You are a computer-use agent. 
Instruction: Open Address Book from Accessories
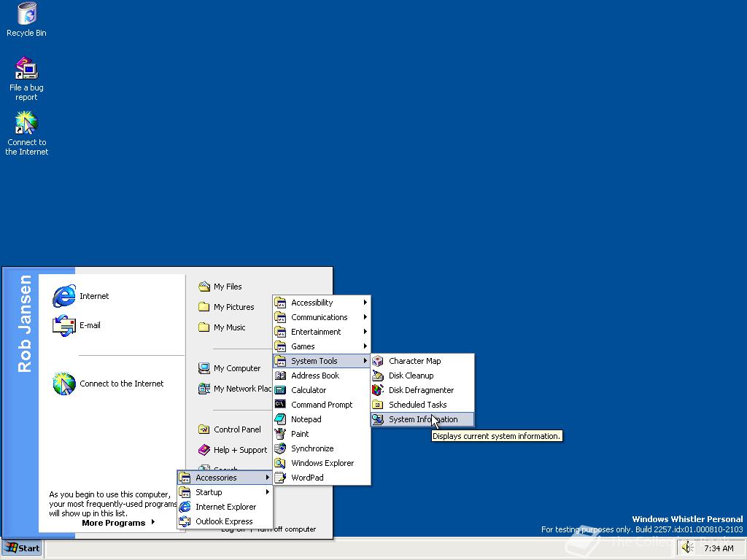click(322, 376)
